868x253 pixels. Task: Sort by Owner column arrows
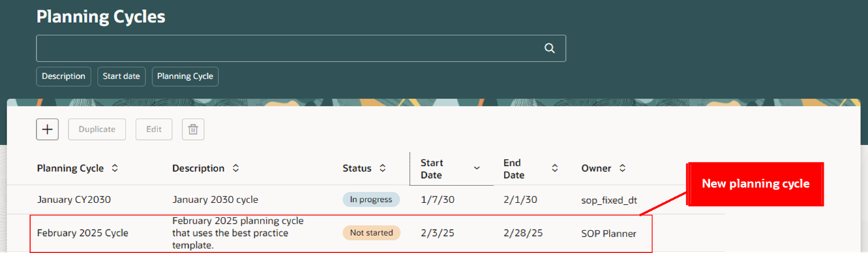(x=623, y=168)
